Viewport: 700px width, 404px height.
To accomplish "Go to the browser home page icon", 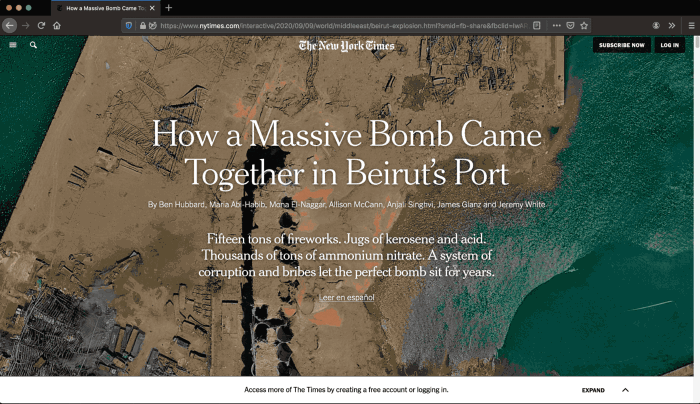I will click(x=57, y=25).
